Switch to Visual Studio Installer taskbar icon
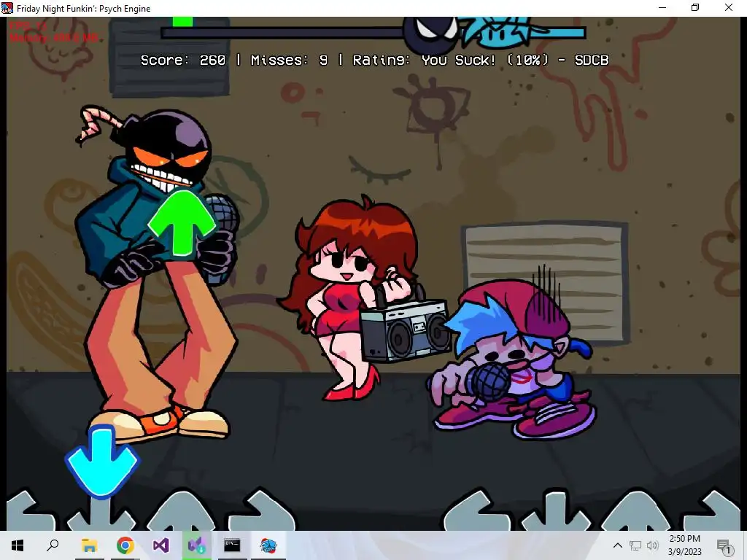The height and width of the screenshot is (560, 747). pyautogui.click(x=197, y=545)
